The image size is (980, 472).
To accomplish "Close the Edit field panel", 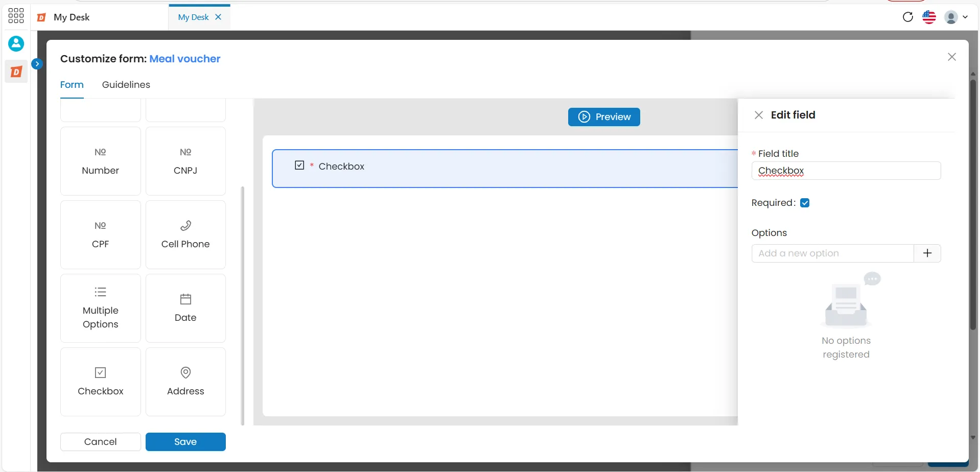I will [759, 115].
